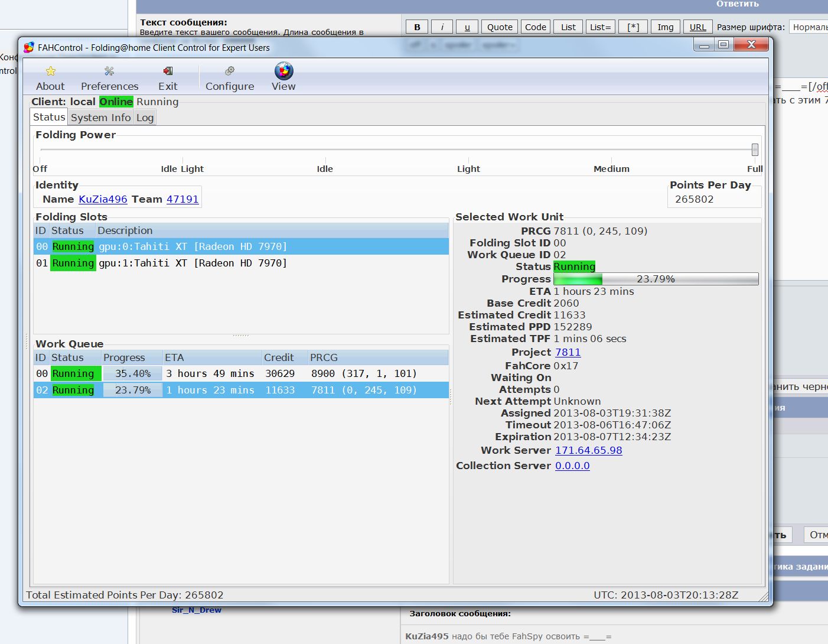Viewport: 828px width, 644px height.
Task: Maximize the FAHControl window
Action: coord(723,45)
